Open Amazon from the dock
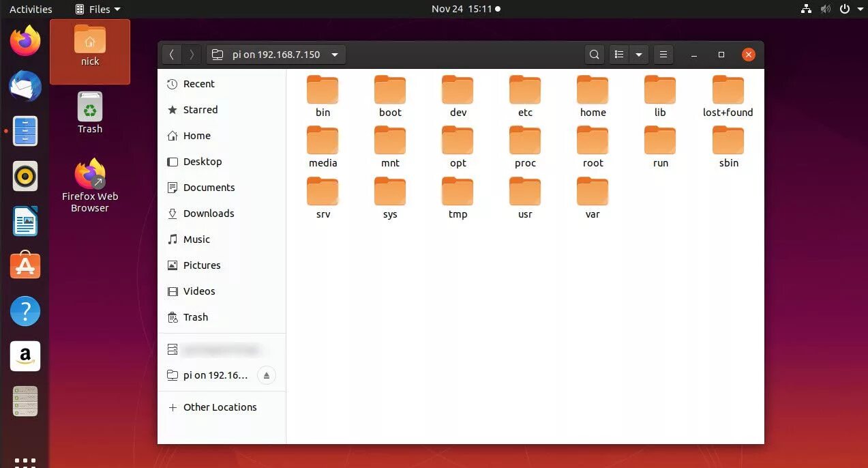 pyautogui.click(x=25, y=356)
